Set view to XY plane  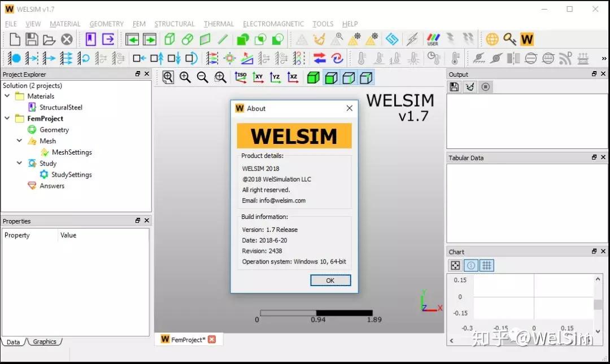click(258, 77)
